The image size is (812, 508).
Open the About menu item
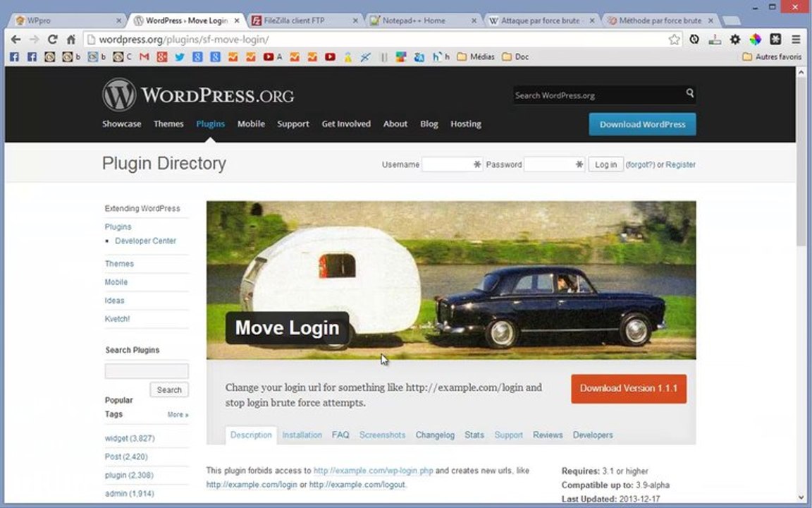point(395,124)
